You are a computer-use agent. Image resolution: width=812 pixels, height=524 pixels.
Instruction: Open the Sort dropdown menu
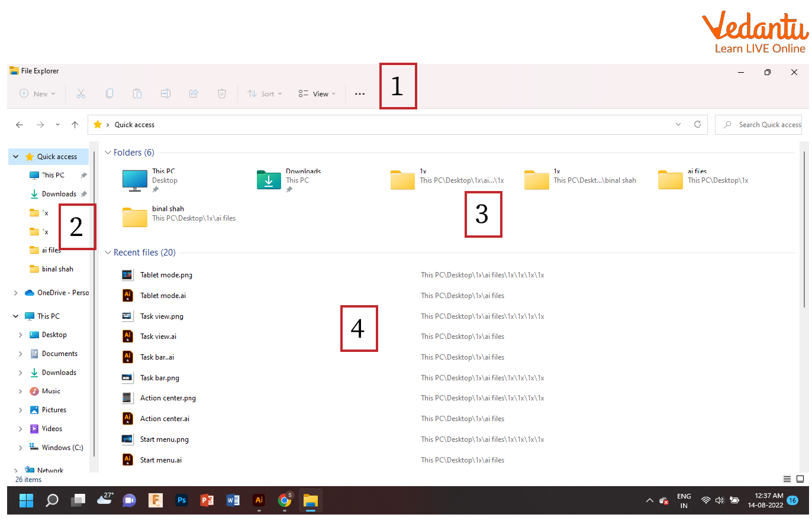coord(265,93)
